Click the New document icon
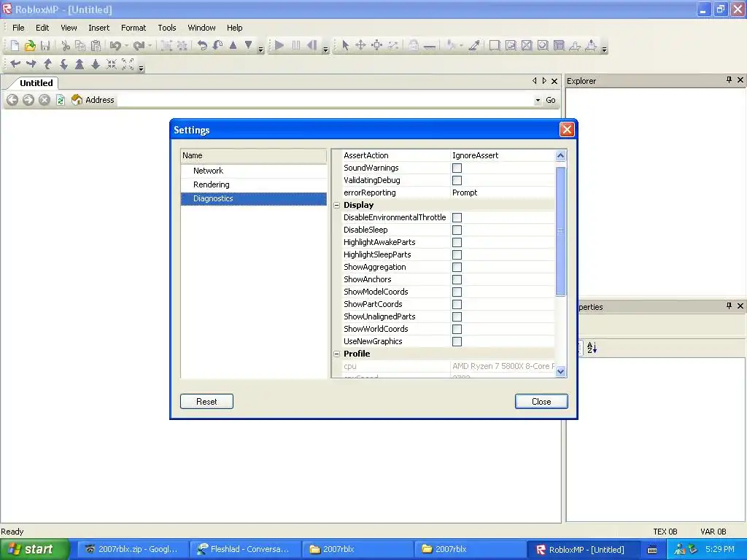Image resolution: width=747 pixels, height=560 pixels. tap(15, 45)
